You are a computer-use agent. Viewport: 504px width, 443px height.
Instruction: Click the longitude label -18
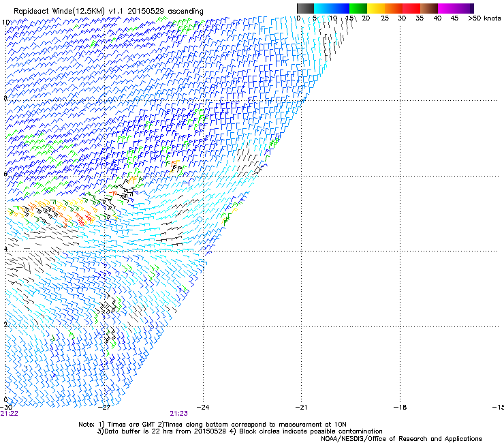[400, 408]
